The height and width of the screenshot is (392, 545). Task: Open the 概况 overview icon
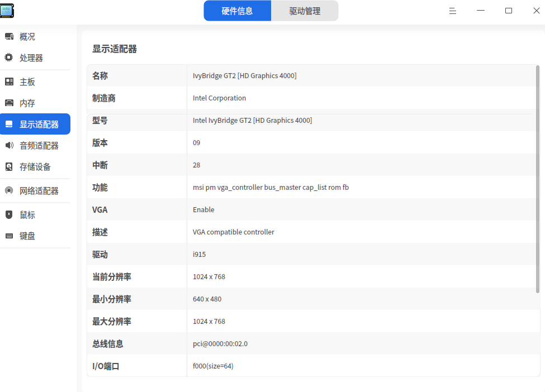coord(9,36)
